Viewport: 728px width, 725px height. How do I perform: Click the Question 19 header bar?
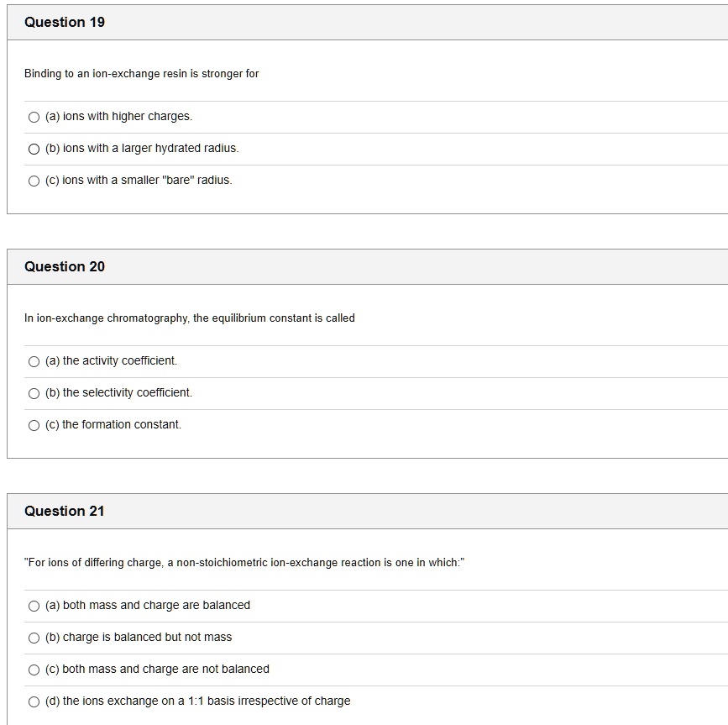64,22
